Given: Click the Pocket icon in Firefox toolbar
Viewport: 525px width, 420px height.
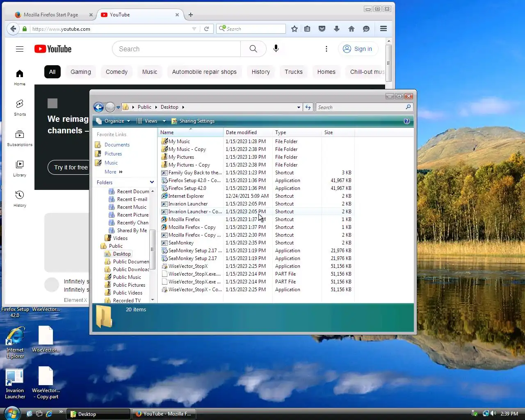Looking at the screenshot, I should pyautogui.click(x=322, y=29).
